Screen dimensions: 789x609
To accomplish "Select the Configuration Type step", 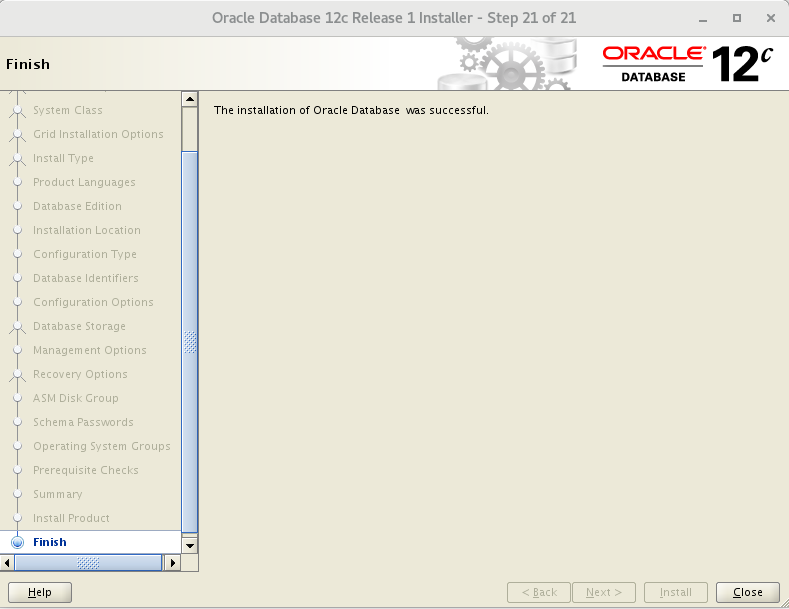I will tap(85, 254).
